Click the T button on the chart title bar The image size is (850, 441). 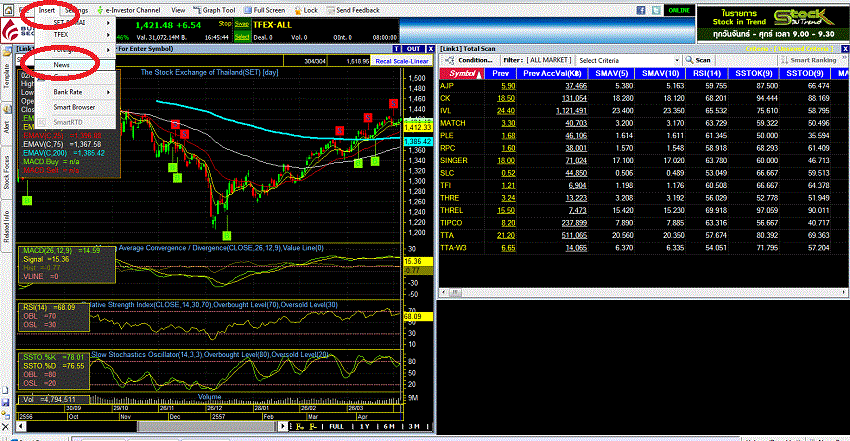point(397,49)
